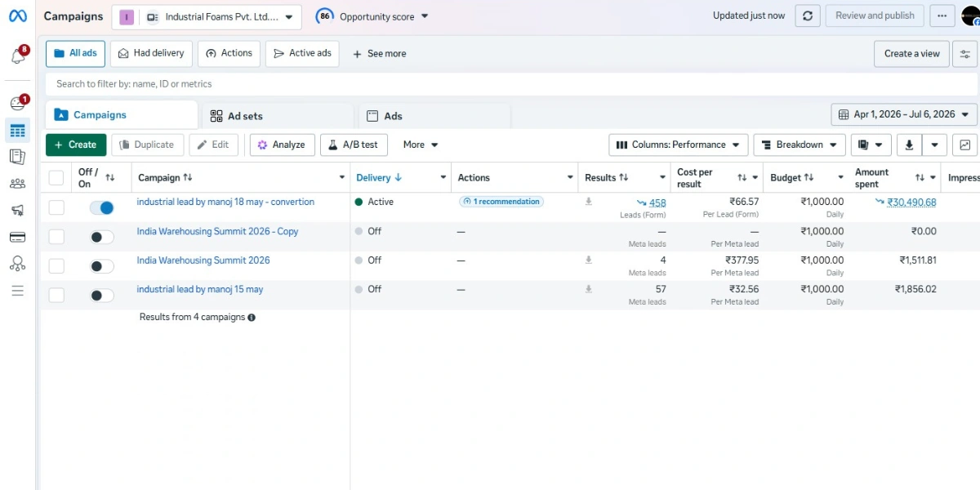The height and width of the screenshot is (490, 980).
Task: Check the box for industrial lead by manoj 15 may
Action: tap(56, 295)
